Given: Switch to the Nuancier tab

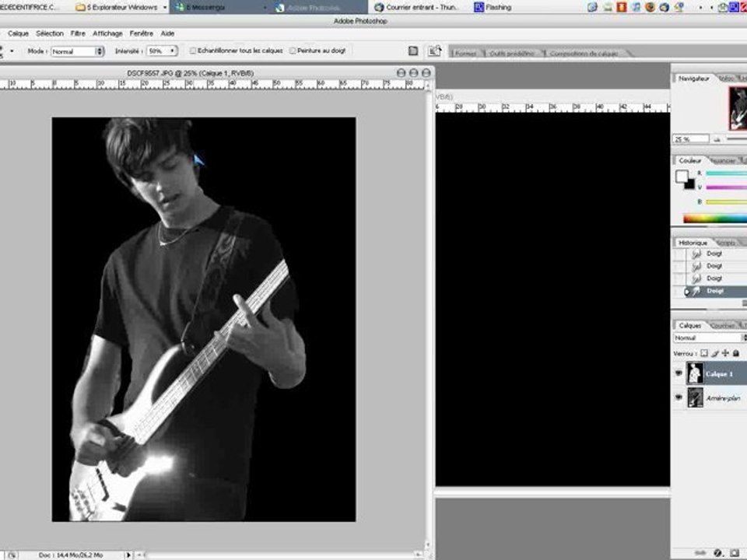Looking at the screenshot, I should pos(722,161).
